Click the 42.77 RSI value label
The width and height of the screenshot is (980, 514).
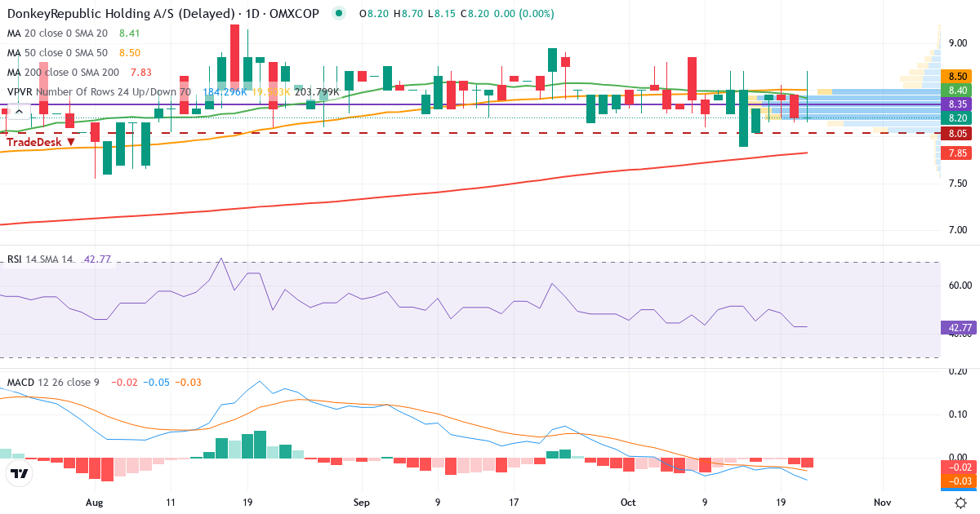[958, 327]
